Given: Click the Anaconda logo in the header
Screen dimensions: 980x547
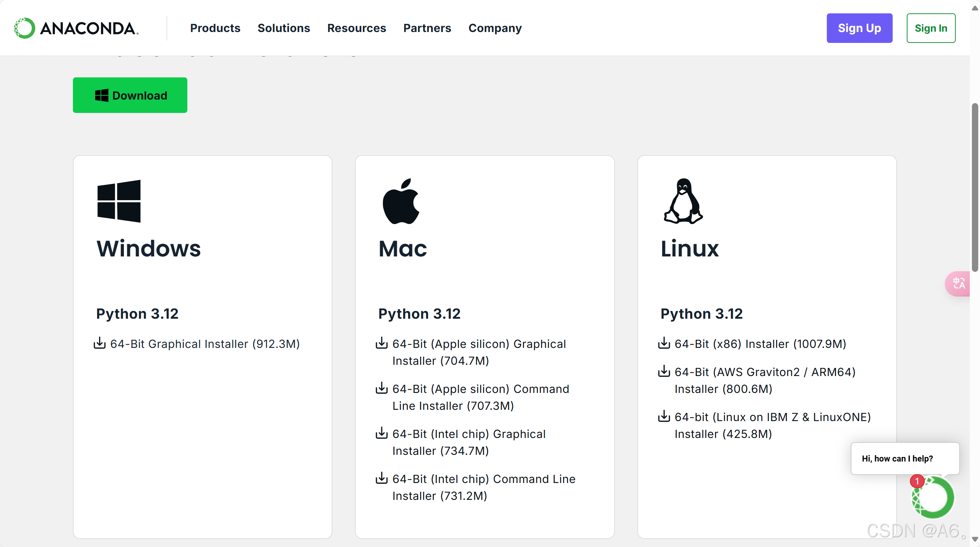Looking at the screenshot, I should click(x=75, y=28).
